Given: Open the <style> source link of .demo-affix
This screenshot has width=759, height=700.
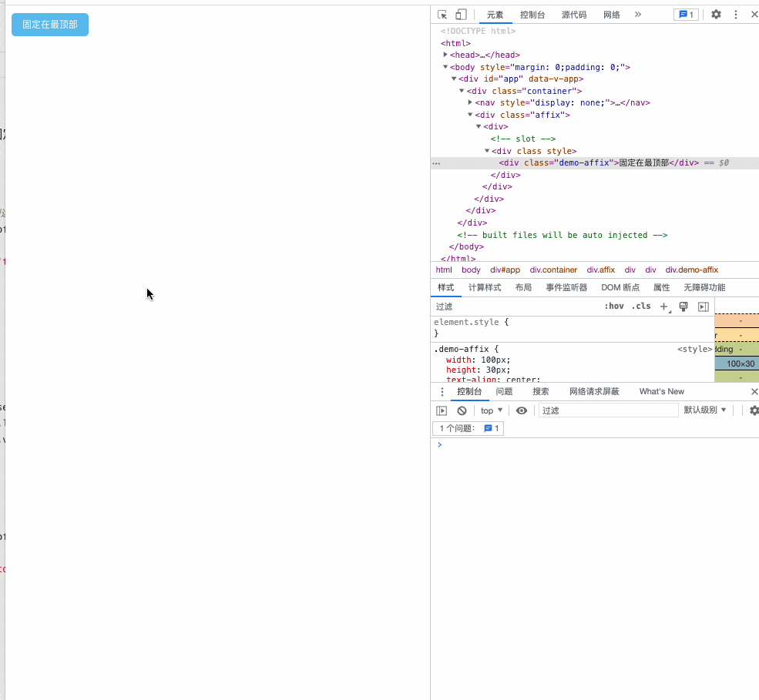Looking at the screenshot, I should coord(694,350).
